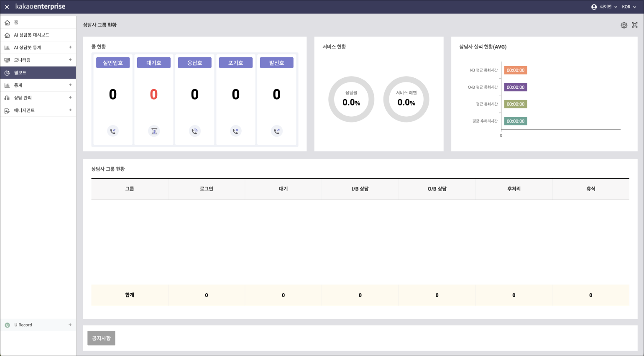
Task: Click the answered call icon under 응답호
Action: click(195, 131)
